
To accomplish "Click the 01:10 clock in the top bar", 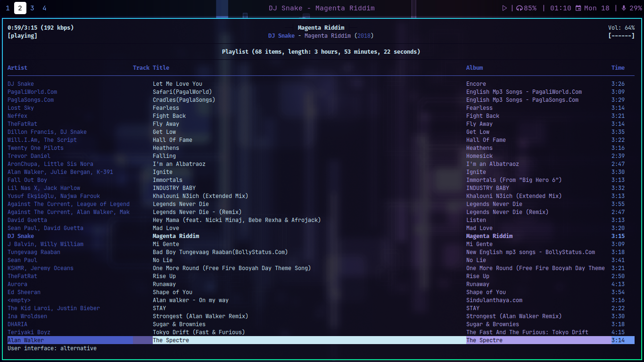I will coord(560,8).
